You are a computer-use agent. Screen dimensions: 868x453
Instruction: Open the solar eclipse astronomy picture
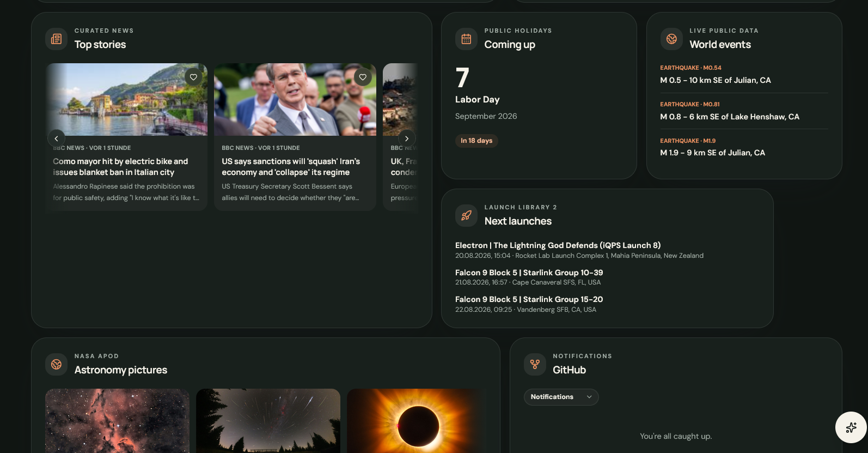pyautogui.click(x=417, y=421)
